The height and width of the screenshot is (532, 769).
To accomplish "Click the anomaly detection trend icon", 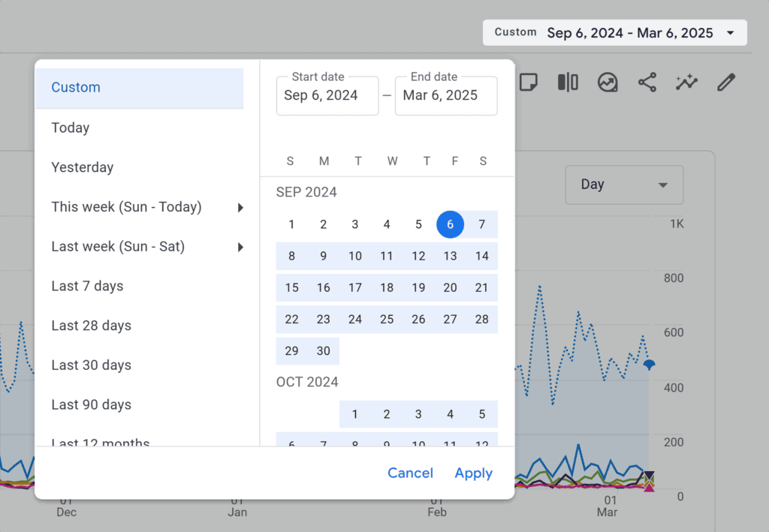I will (x=608, y=83).
